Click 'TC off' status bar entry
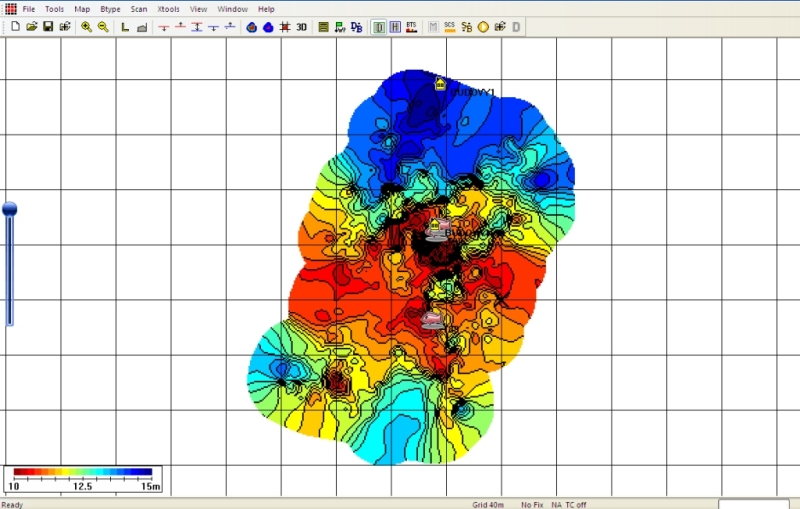Viewport: 800px width, 509px height. (576, 505)
